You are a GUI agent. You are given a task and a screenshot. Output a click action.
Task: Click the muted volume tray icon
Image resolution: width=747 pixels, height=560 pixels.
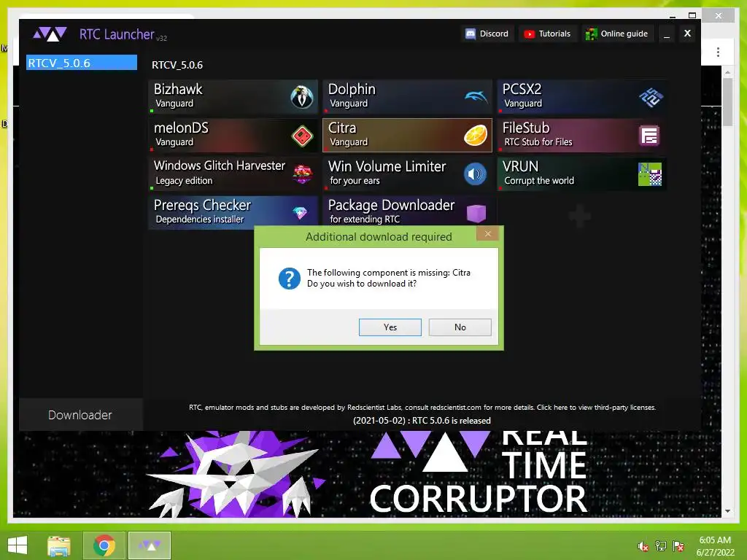click(643, 546)
